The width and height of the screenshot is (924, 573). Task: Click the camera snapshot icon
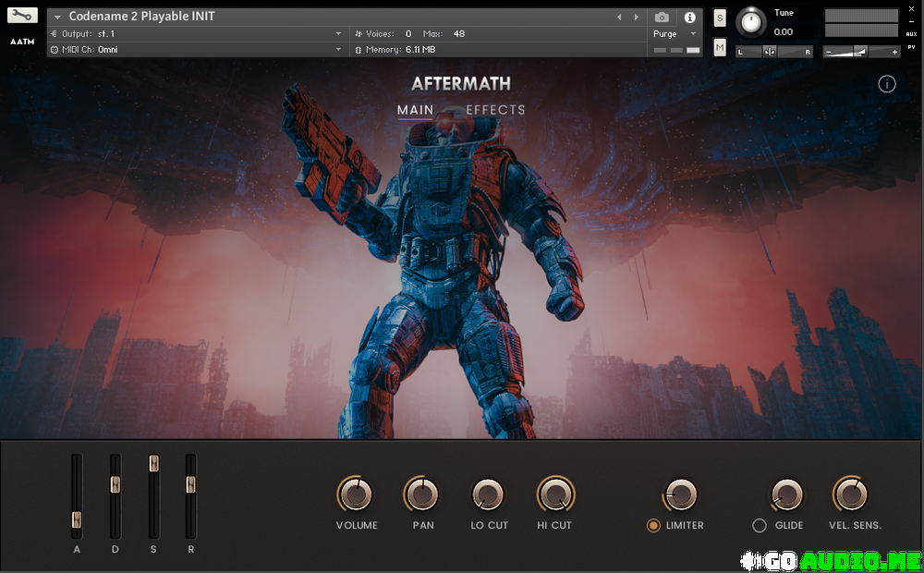point(662,18)
